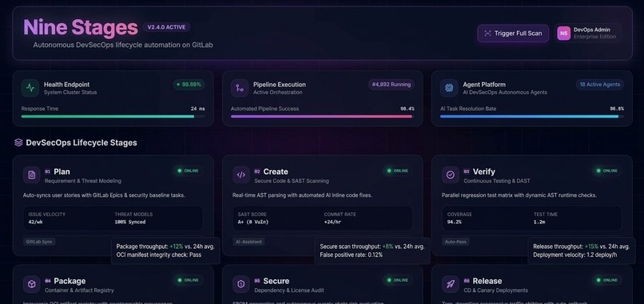Open the Secure stage title
Viewport: 644px width, 304px height.
tap(276, 281)
